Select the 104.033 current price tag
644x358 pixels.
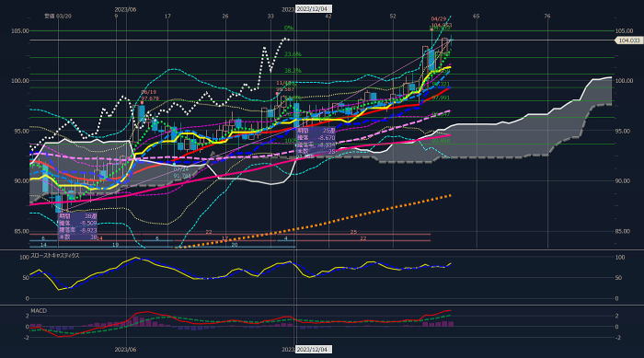[x=628, y=40]
